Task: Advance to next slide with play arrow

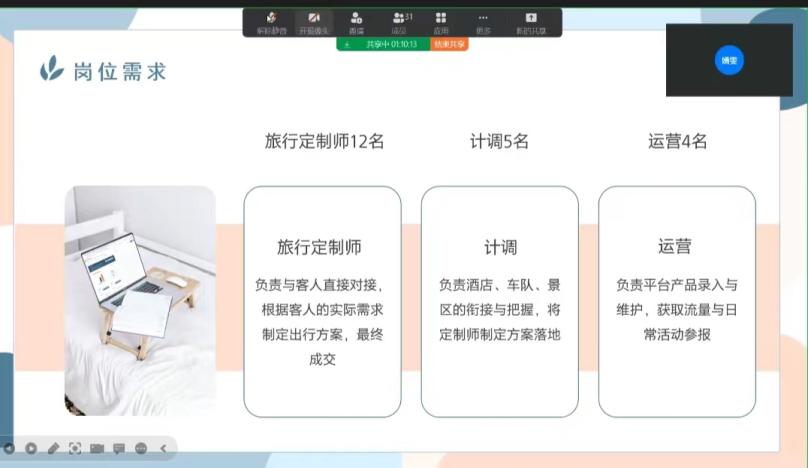Action: (32, 448)
